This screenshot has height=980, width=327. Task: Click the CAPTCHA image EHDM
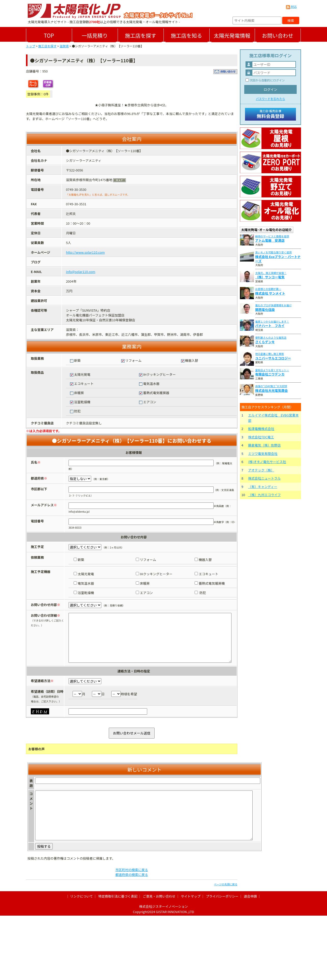(x=40, y=711)
